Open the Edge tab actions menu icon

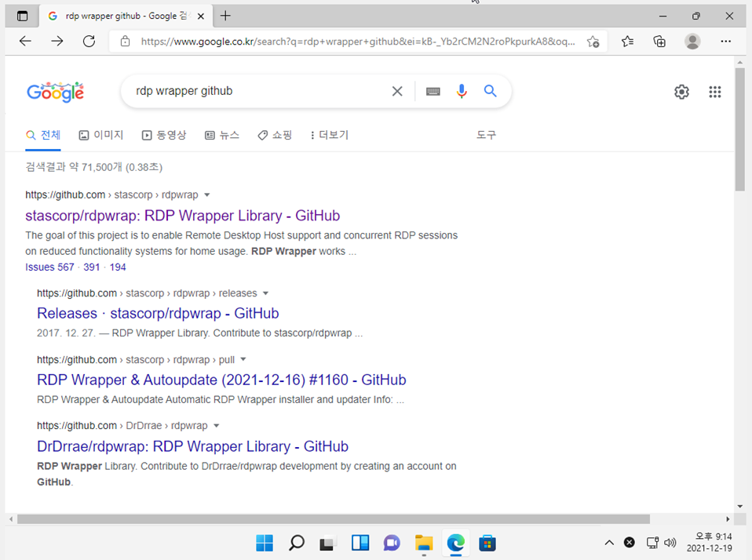click(22, 16)
